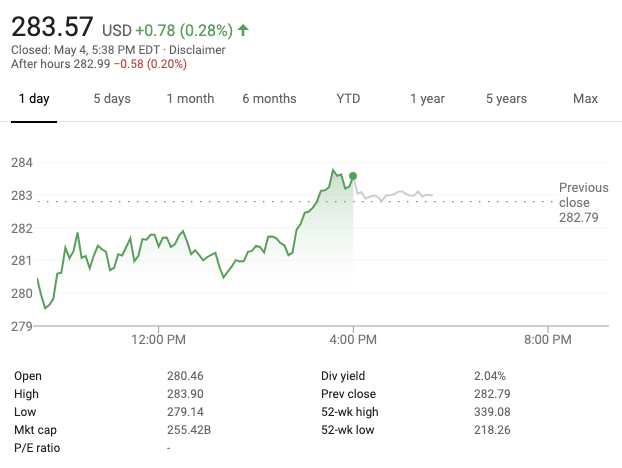This screenshot has width=622, height=468.
Task: Click the 12:00 PM time axis label
Action: tap(159, 340)
